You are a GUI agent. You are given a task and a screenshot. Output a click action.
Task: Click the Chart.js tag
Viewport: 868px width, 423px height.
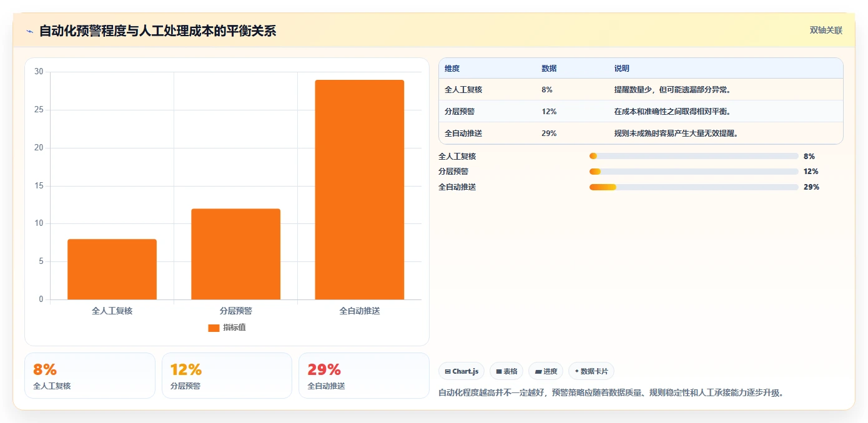point(461,371)
